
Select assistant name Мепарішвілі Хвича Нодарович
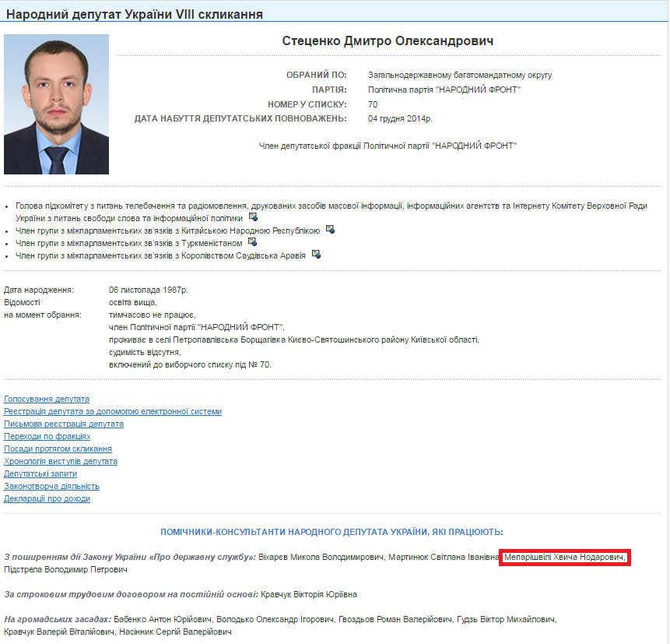pyautogui.click(x=564, y=558)
